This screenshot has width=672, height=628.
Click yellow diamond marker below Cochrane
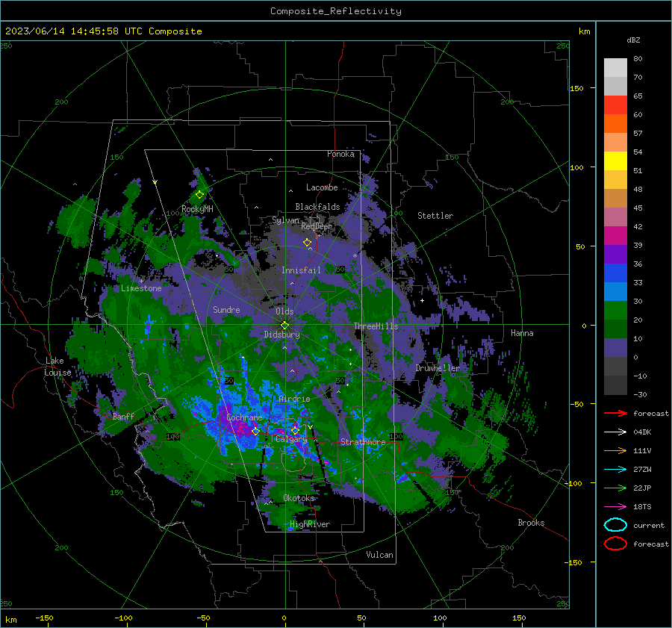point(256,431)
